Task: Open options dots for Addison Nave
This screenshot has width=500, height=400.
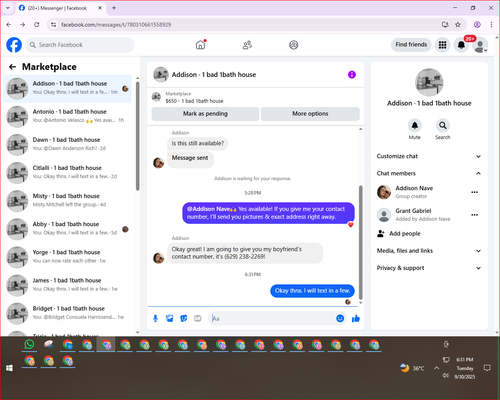Action: (x=475, y=192)
